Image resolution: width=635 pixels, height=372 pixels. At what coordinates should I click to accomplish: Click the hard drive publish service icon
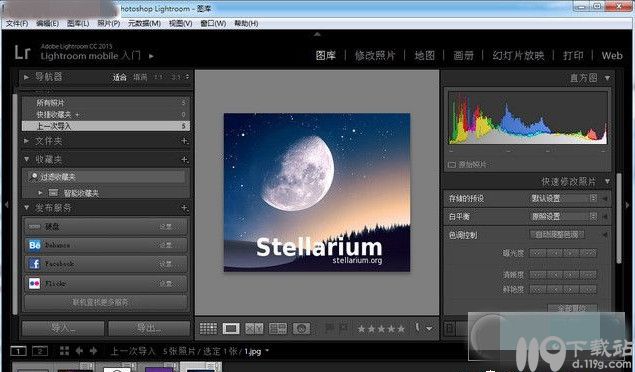coord(34,227)
